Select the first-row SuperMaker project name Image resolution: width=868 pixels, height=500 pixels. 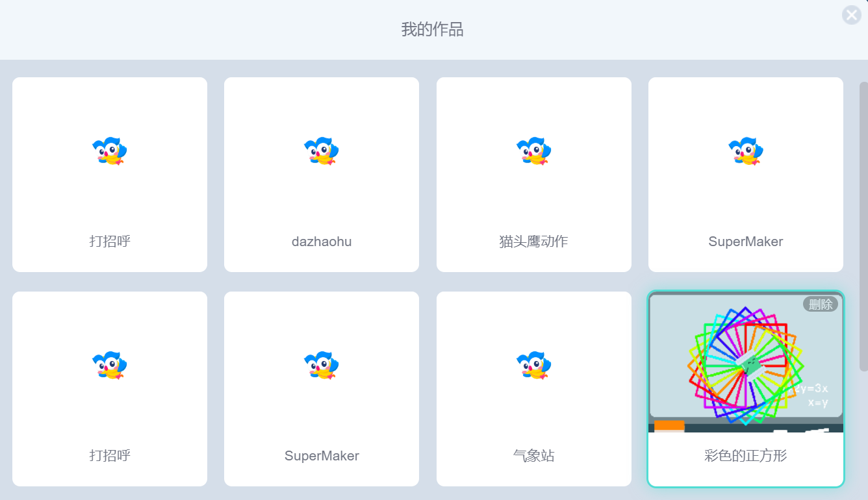point(746,242)
